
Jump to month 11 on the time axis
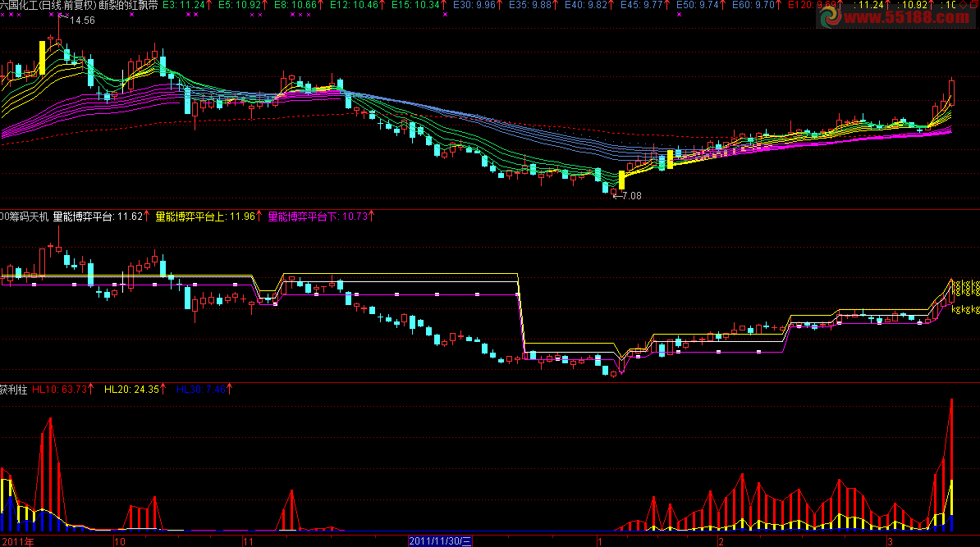pyautogui.click(x=248, y=541)
